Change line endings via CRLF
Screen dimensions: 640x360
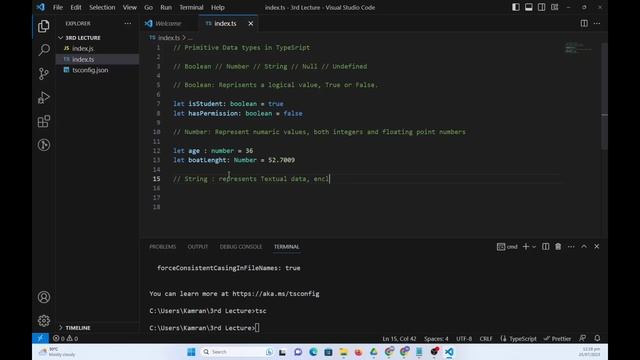(486, 338)
